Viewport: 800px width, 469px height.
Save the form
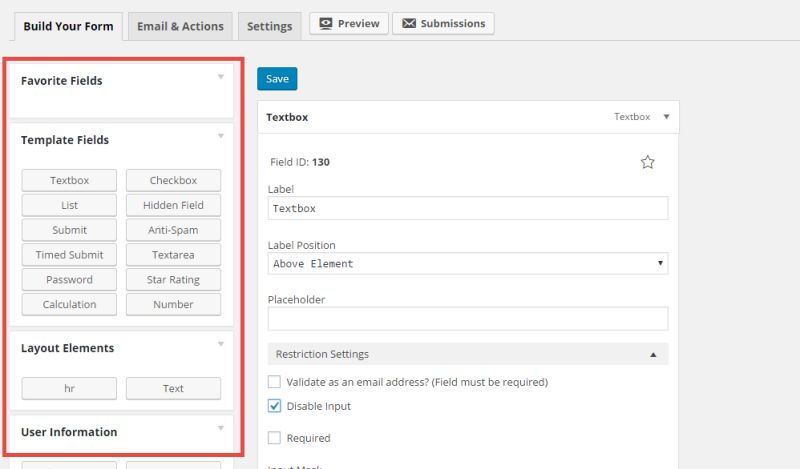click(277, 79)
